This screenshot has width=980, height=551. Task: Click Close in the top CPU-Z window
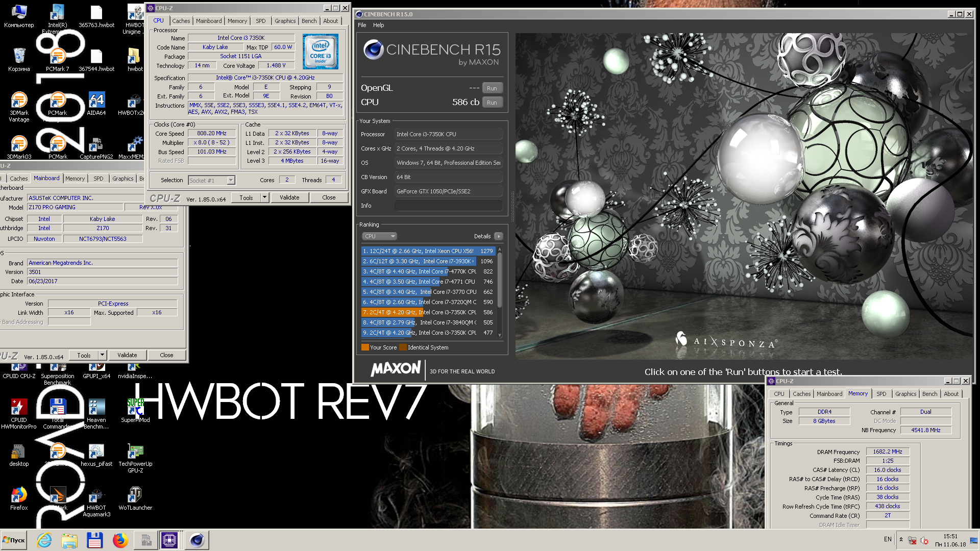[x=329, y=197]
